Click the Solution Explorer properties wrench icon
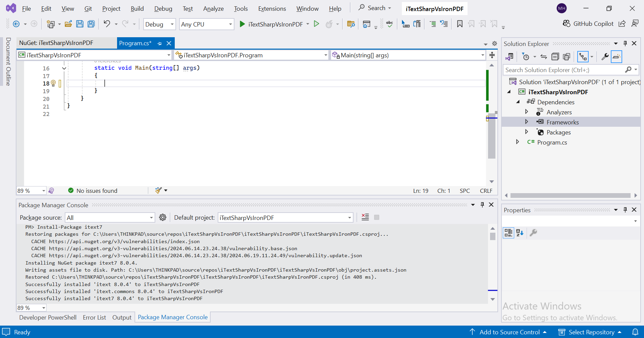 [605, 57]
